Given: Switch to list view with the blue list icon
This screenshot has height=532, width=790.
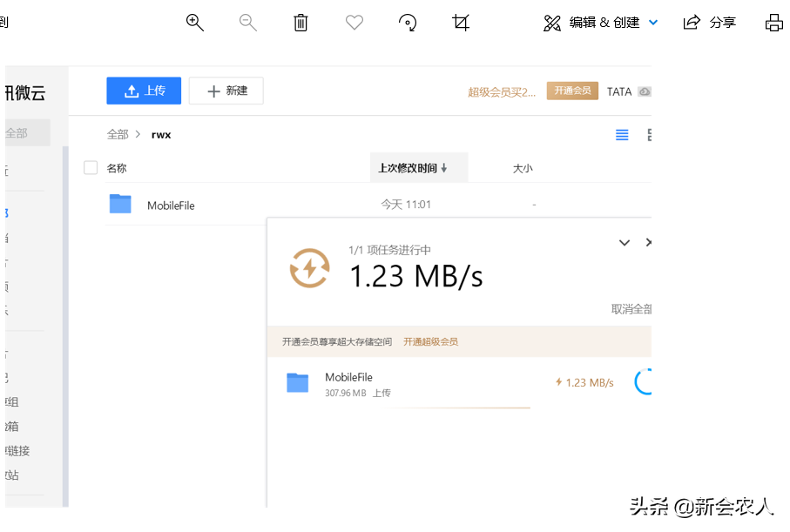Looking at the screenshot, I should tap(621, 135).
